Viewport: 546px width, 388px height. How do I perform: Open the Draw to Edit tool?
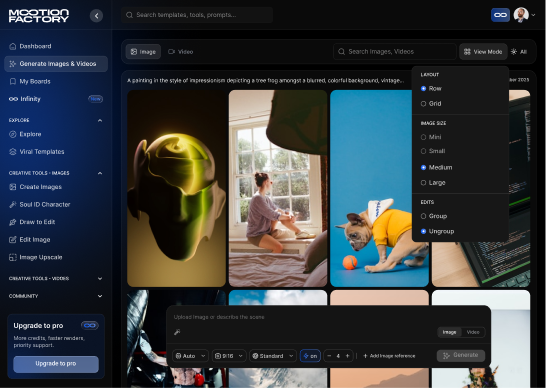tap(37, 222)
